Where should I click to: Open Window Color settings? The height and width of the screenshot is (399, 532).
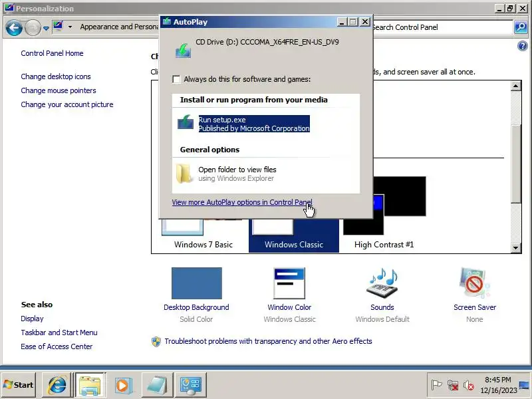click(289, 294)
